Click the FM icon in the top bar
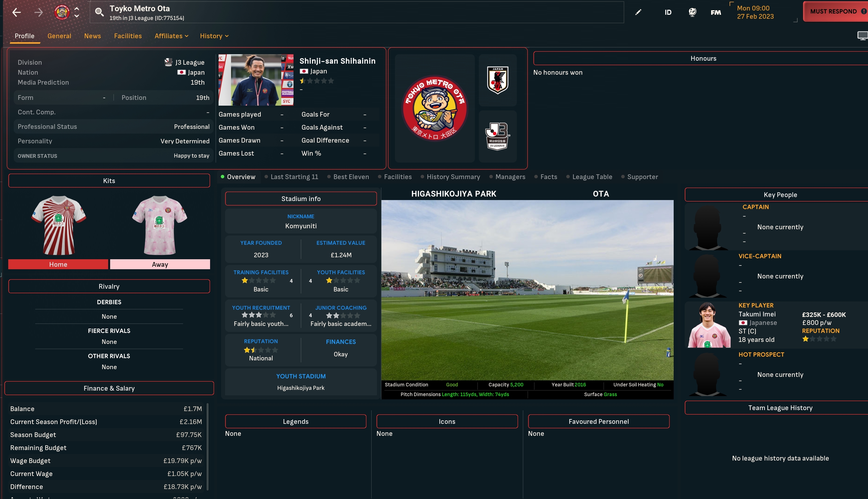Screen dimensions: 868x499 pyautogui.click(x=716, y=12)
